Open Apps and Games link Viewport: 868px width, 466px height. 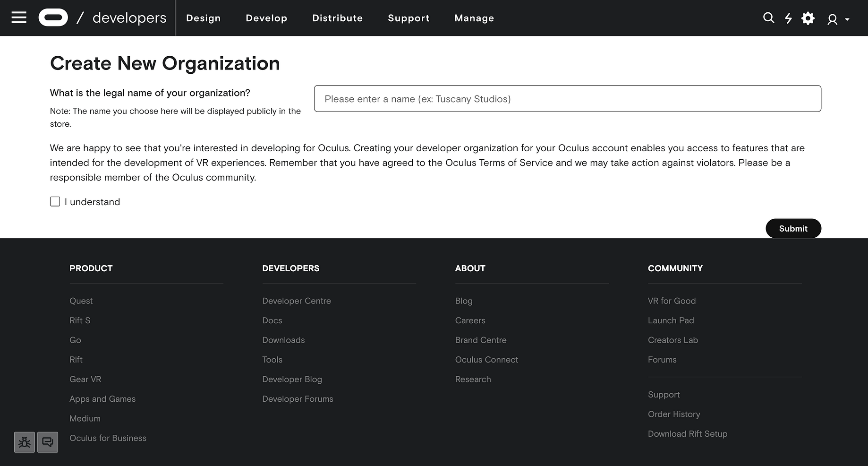click(x=102, y=399)
